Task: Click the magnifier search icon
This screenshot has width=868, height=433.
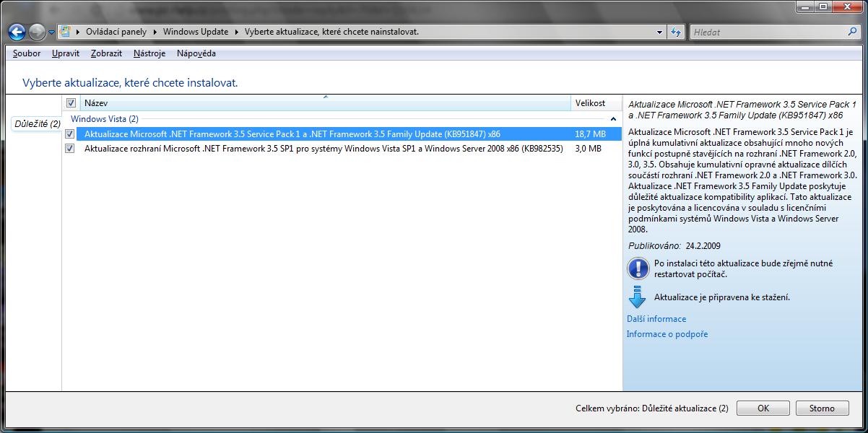Action: coord(853,32)
